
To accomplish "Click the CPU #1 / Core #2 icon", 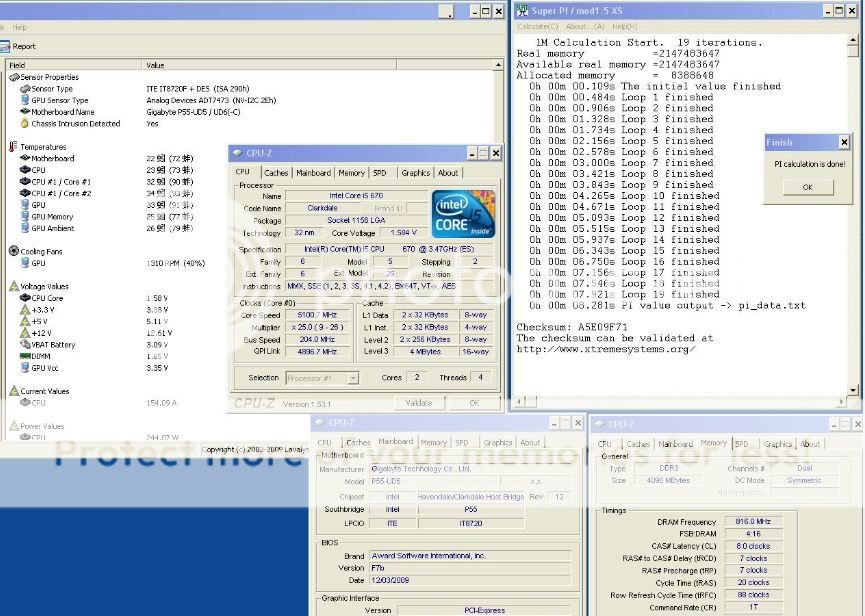I will point(25,193).
